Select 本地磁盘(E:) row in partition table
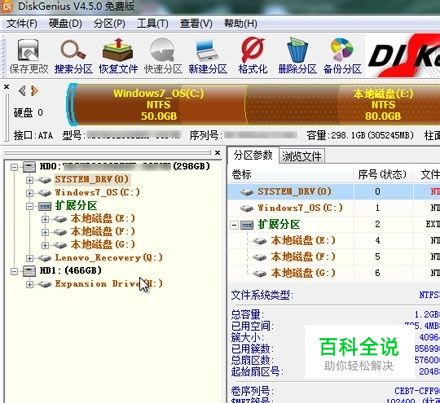This screenshot has width=440, height=403. tap(333, 241)
